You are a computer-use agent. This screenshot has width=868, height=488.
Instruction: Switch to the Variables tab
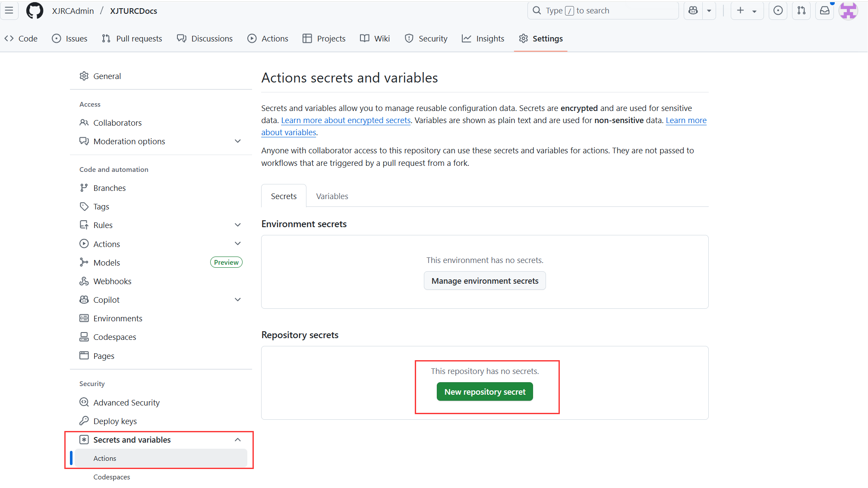(332, 196)
